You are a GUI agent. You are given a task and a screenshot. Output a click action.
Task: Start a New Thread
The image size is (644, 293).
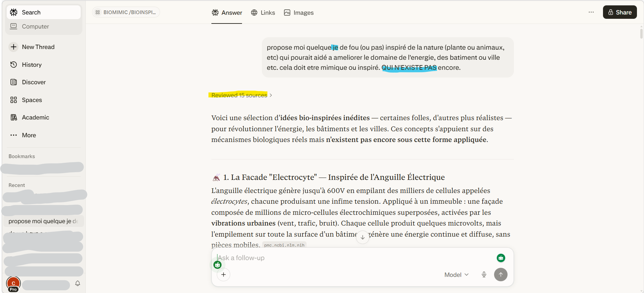point(38,47)
